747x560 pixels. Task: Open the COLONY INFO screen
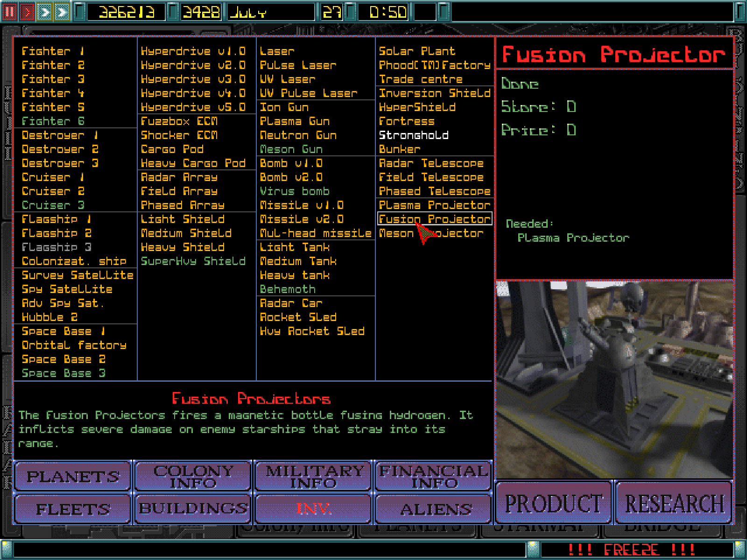[x=193, y=476]
